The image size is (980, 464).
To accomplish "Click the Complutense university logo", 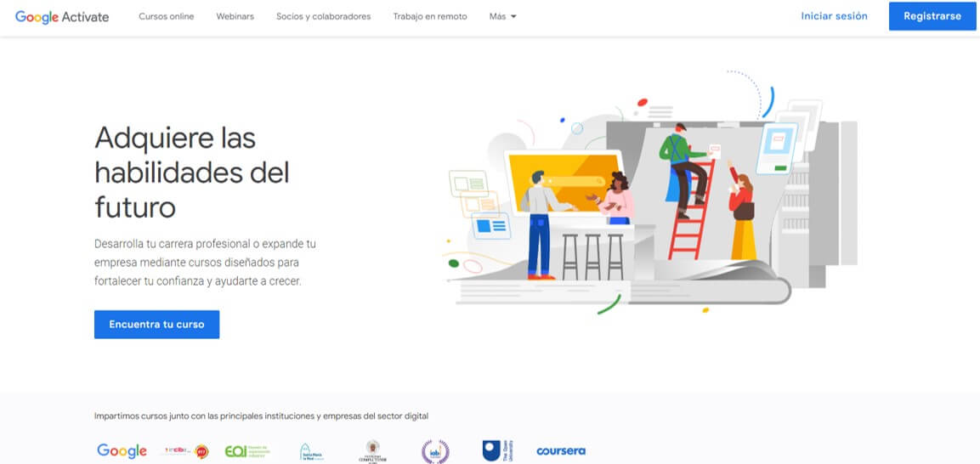I will (x=372, y=452).
